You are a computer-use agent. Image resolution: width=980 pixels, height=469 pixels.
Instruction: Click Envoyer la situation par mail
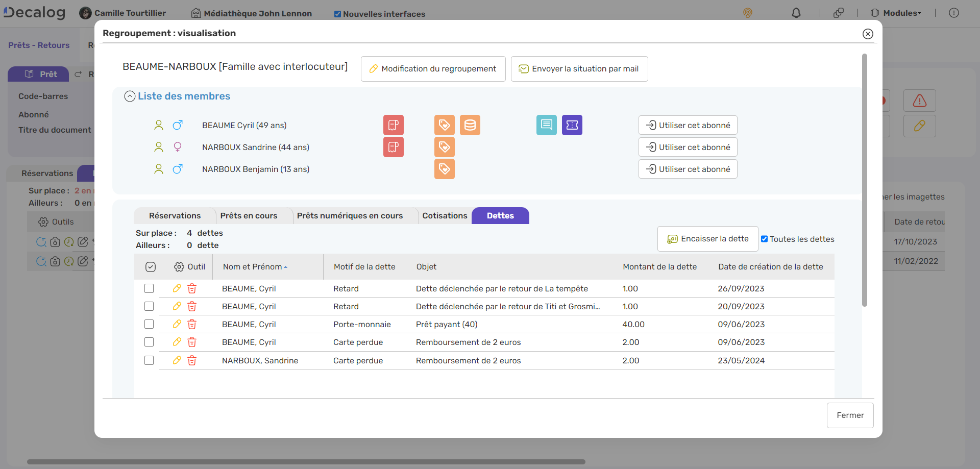coord(579,69)
